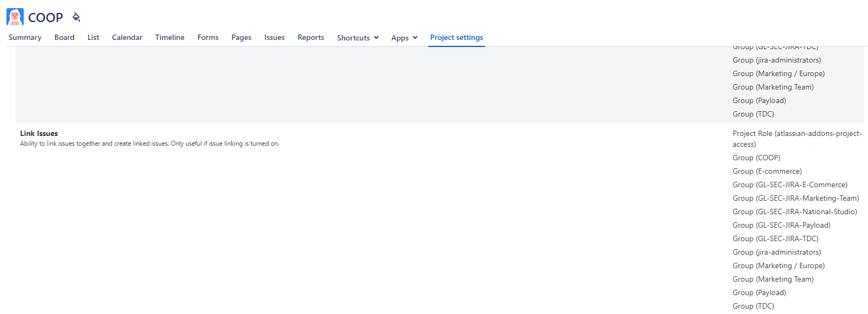
Task: Open the Timeline tab
Action: click(170, 37)
